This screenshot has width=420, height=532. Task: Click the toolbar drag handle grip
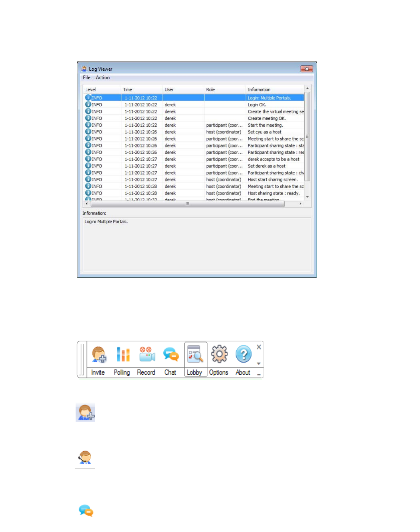click(x=82, y=359)
